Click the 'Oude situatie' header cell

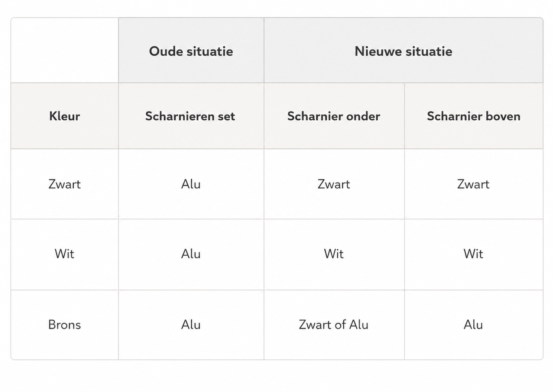(x=191, y=51)
